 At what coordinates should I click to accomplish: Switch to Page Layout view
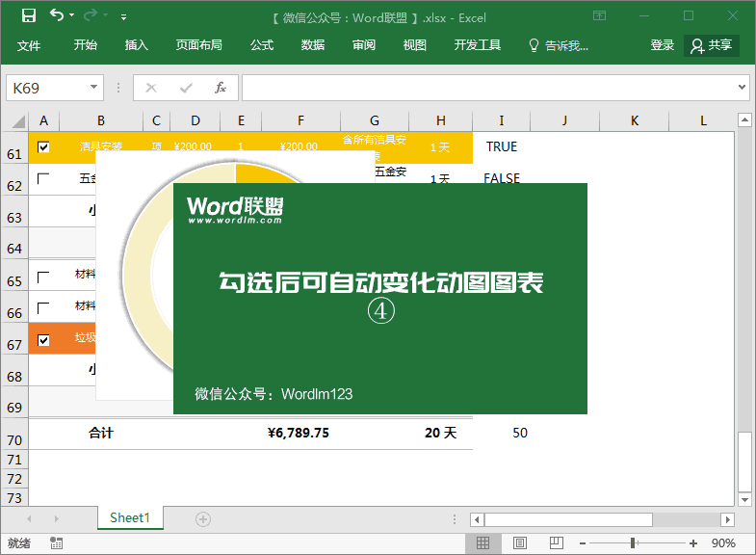click(520, 543)
